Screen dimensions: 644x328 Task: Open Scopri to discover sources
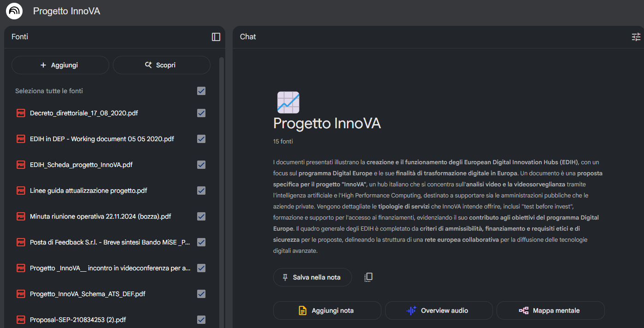tap(161, 65)
